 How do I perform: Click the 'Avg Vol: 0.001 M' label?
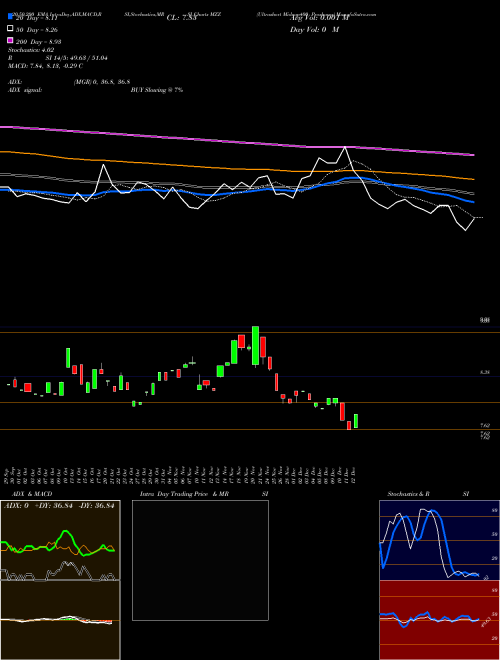[319, 18]
